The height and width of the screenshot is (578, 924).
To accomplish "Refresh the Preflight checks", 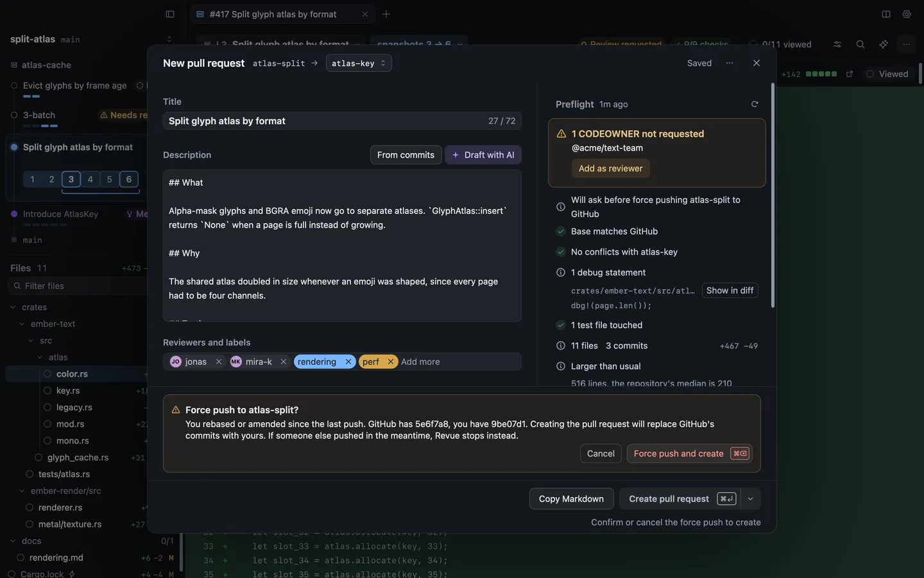I will (x=755, y=104).
